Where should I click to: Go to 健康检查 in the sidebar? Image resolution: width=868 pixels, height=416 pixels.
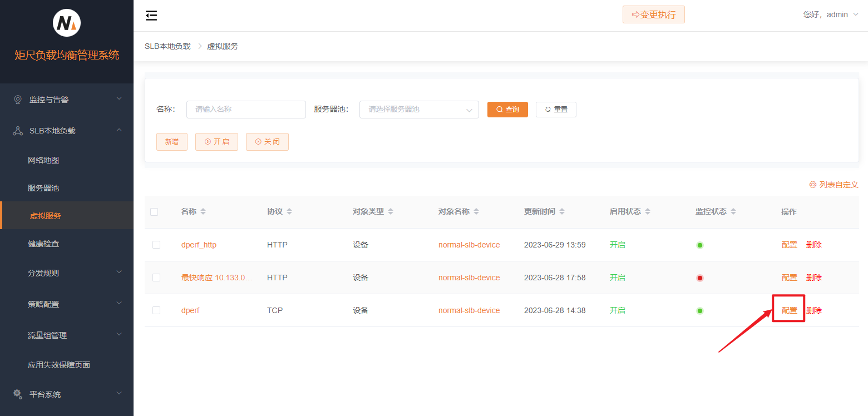(43, 244)
